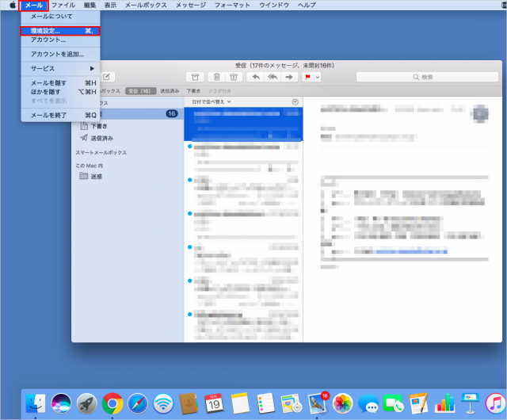Click the junk mail toolbar icon
Image resolution: width=507 pixels, height=420 pixels.
tap(233, 77)
